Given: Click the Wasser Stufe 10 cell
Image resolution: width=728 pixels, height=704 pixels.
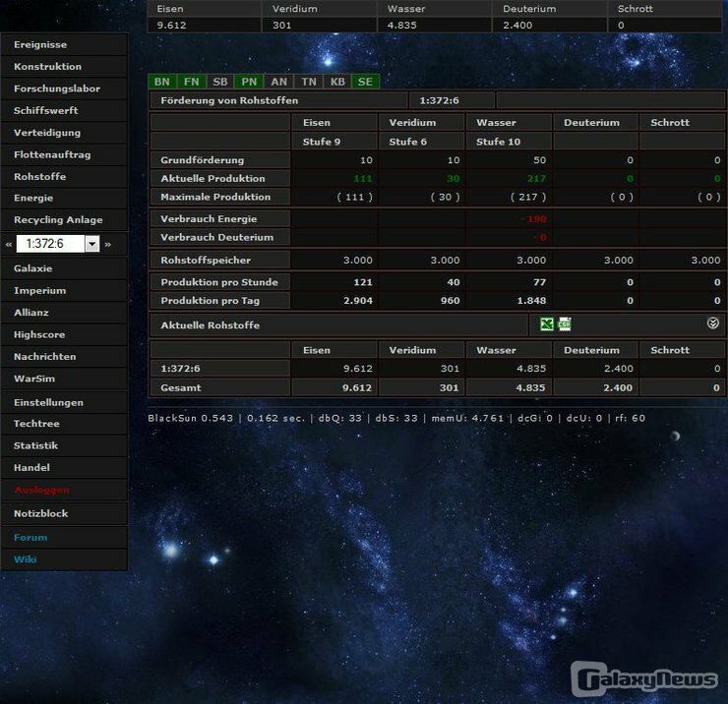Looking at the screenshot, I should tap(509, 142).
